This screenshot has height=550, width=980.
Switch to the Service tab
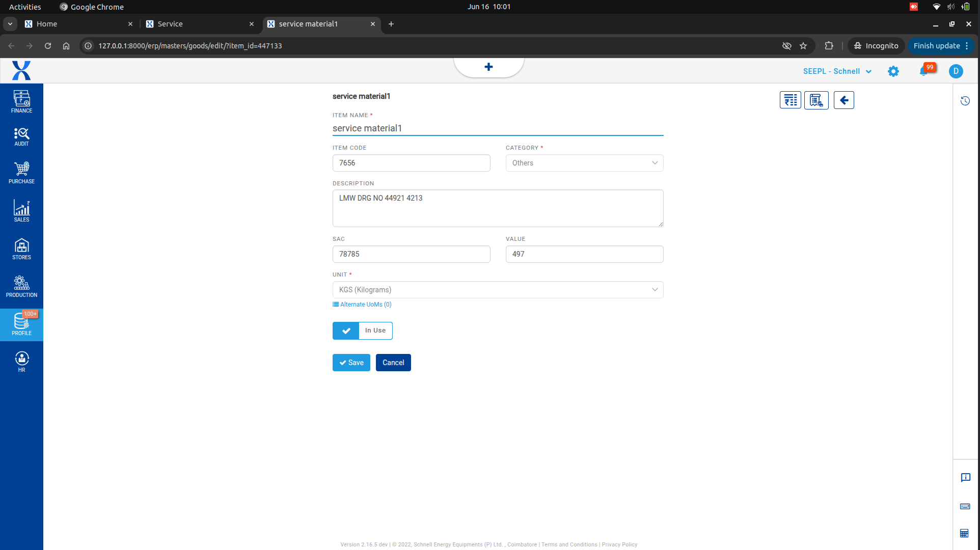click(x=200, y=24)
